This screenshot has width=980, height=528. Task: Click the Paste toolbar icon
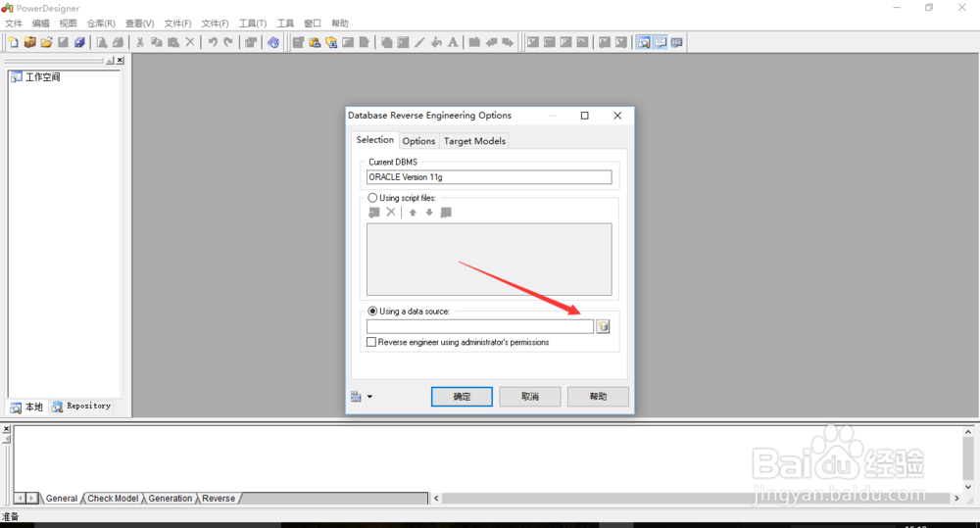(173, 42)
